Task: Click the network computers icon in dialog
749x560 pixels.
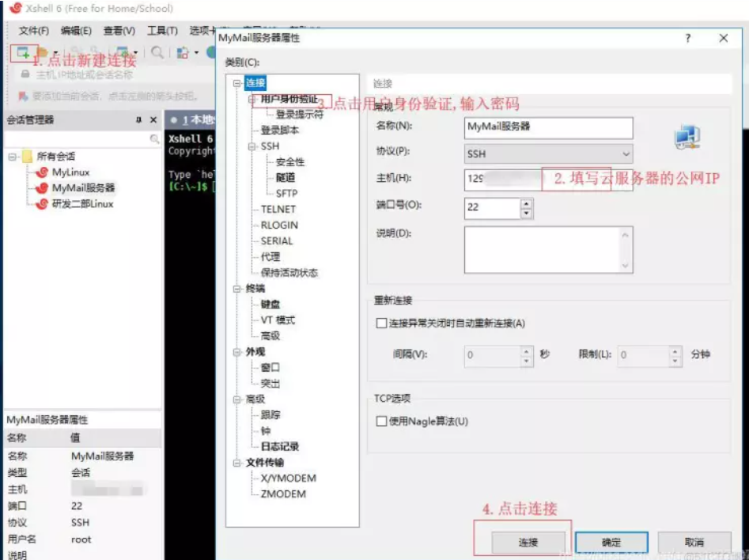Action: pos(687,138)
